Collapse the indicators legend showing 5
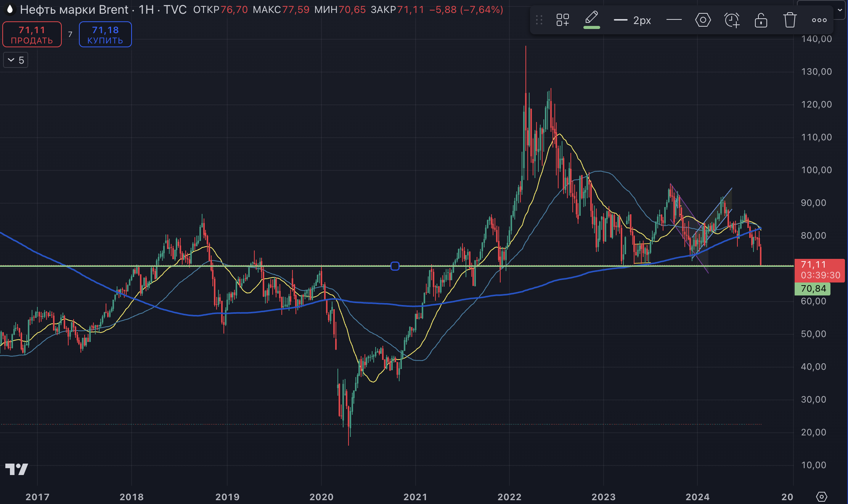Viewport: 848px width, 504px height. 16,60
